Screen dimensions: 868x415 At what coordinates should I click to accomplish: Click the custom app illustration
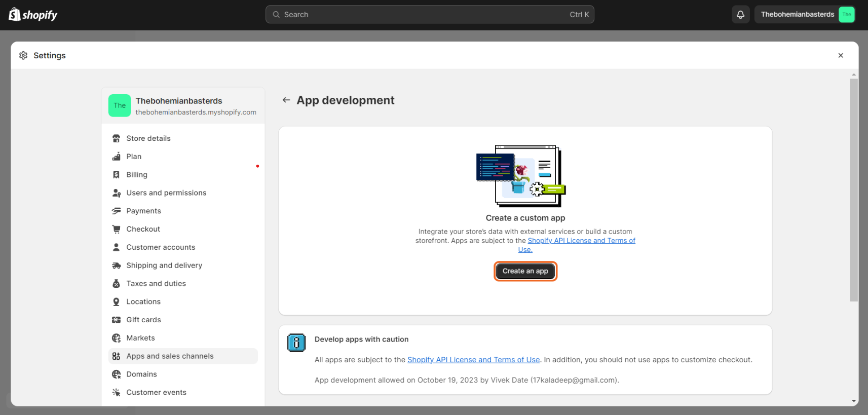521,176
